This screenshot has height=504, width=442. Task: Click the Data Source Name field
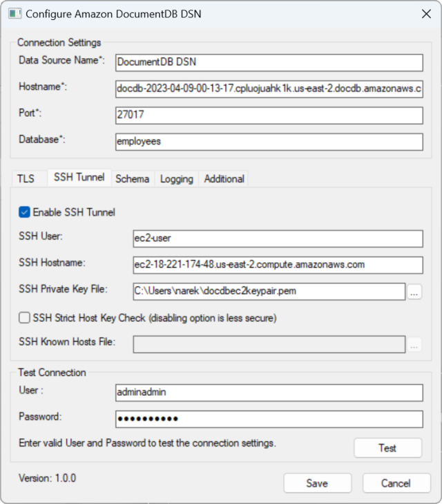(269, 62)
